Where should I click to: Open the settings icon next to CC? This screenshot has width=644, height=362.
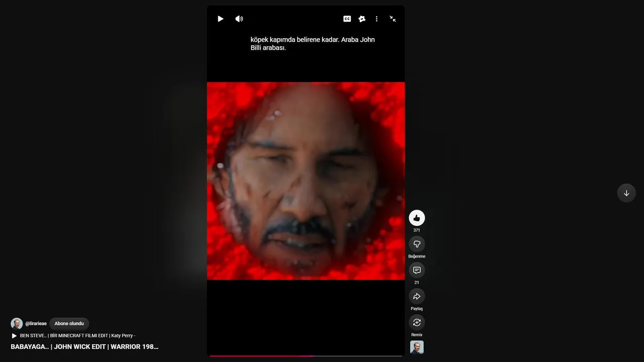pos(362,19)
